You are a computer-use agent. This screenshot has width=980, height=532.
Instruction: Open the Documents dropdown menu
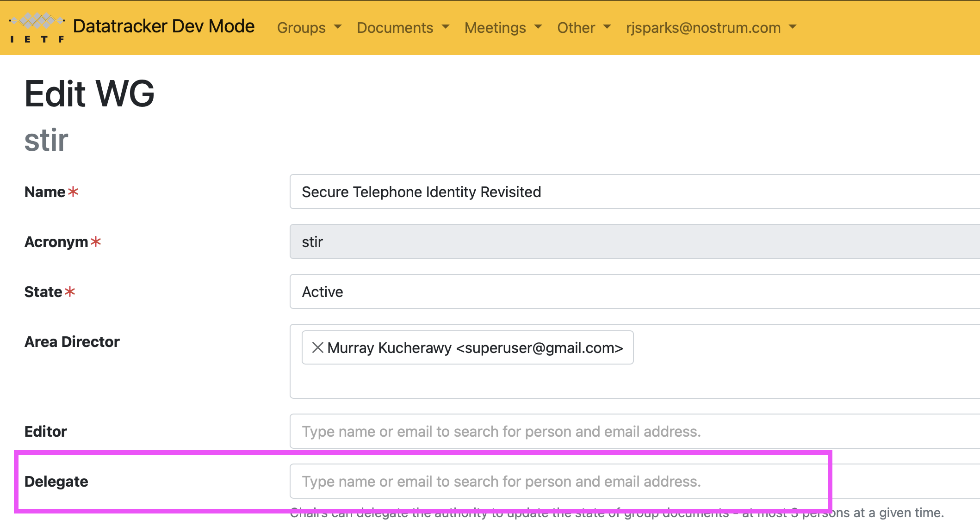pyautogui.click(x=403, y=28)
